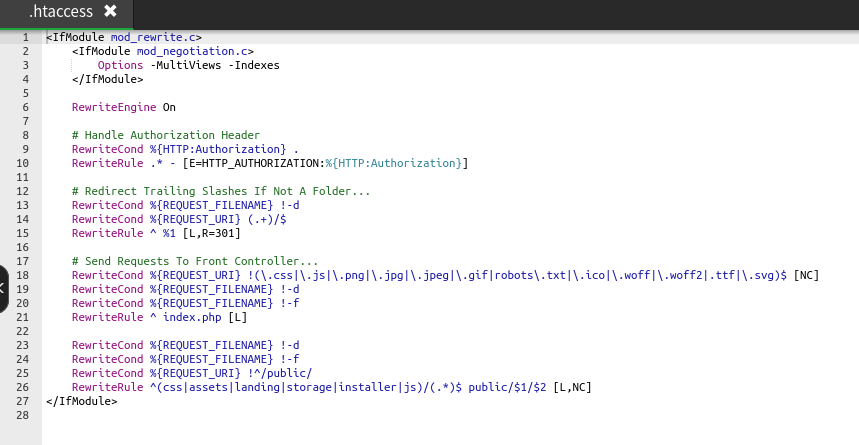Click comment '# Handle Authorization Header'

click(166, 135)
